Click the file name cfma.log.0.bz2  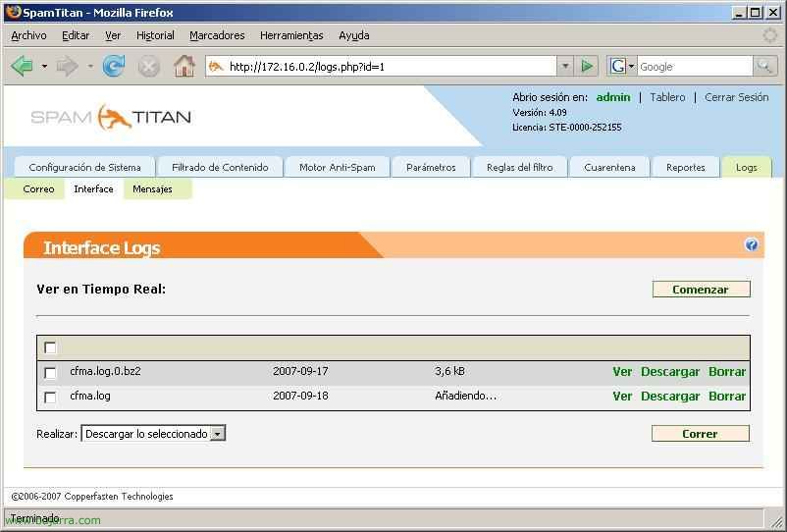105,371
